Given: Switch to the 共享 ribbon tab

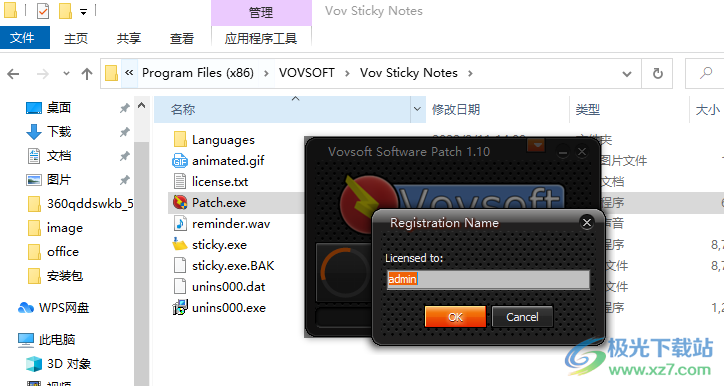Looking at the screenshot, I should (x=129, y=38).
